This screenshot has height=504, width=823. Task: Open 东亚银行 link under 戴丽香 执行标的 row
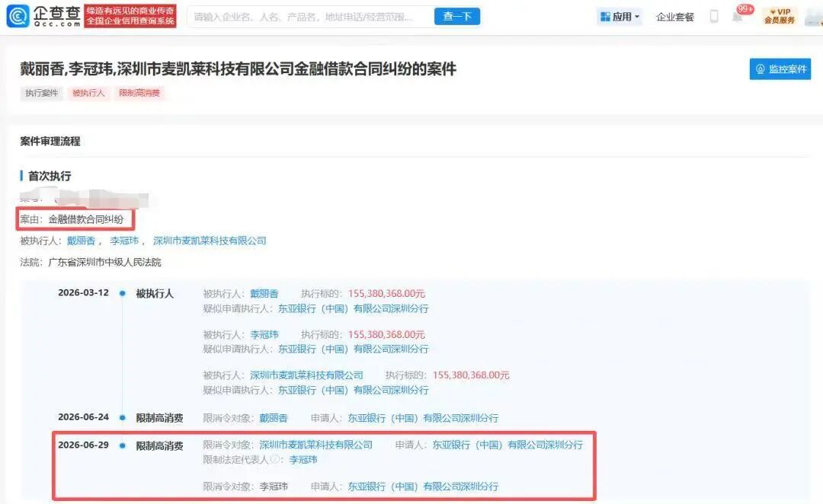click(x=353, y=308)
